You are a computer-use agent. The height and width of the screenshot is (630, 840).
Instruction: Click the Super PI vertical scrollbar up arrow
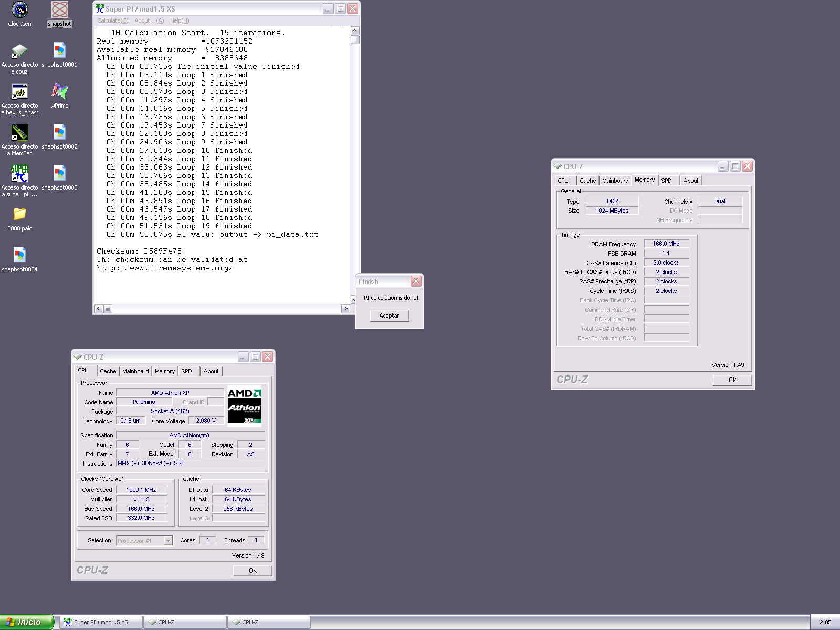[355, 31]
